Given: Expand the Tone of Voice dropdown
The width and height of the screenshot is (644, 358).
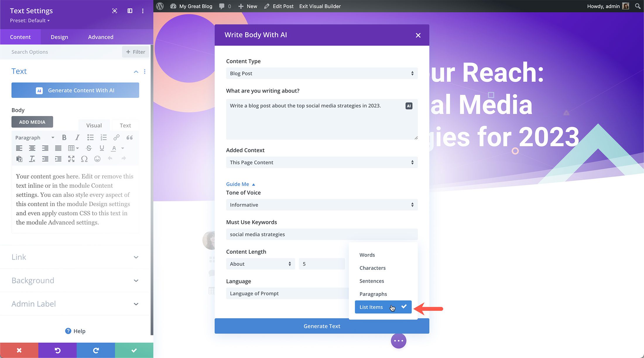Looking at the screenshot, I should (x=321, y=204).
